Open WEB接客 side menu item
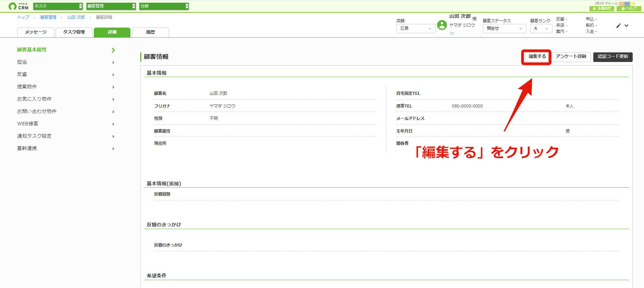 [28, 124]
